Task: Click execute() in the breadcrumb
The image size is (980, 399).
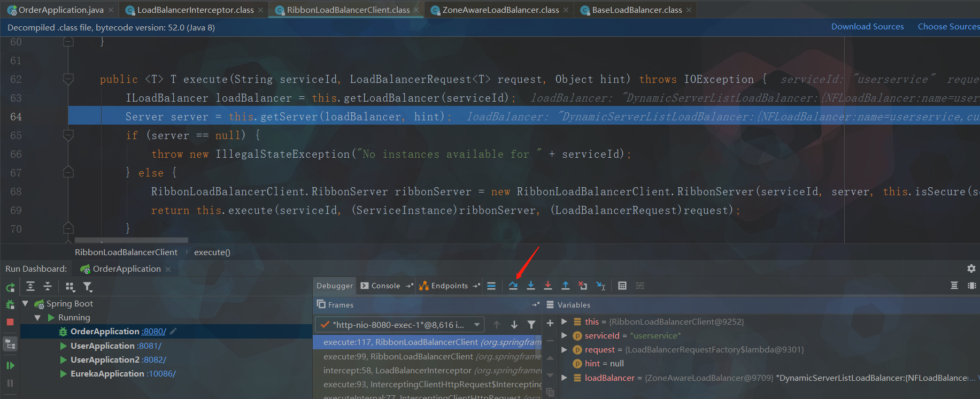Action: [x=212, y=252]
